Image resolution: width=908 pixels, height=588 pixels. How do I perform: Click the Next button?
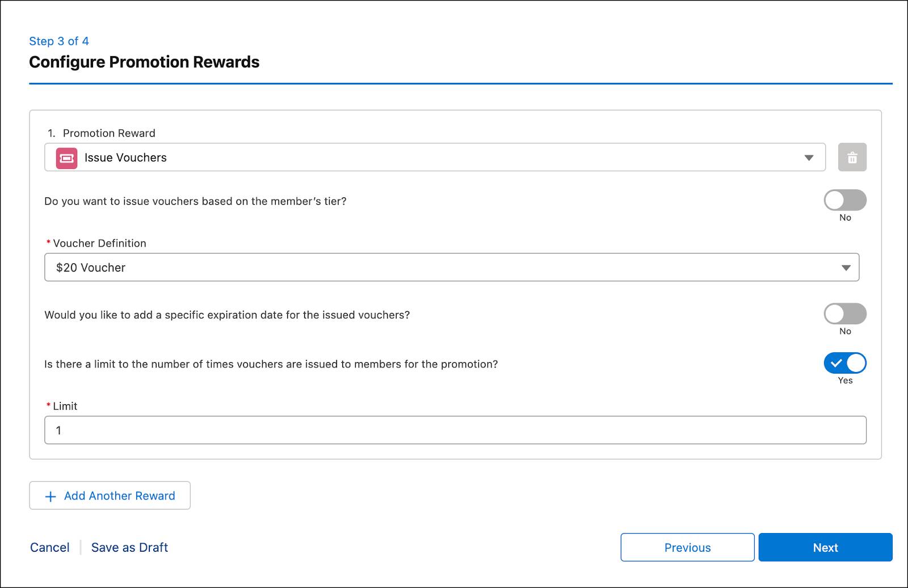[x=825, y=547]
